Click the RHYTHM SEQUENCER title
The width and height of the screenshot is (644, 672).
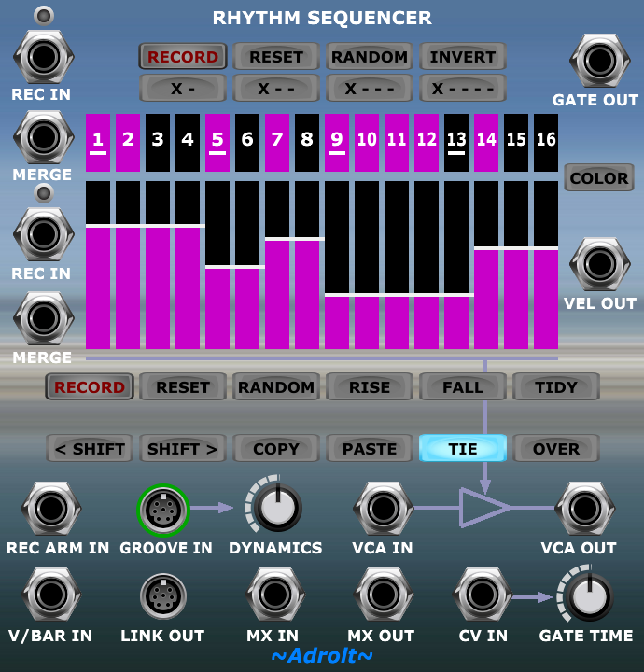pos(322,18)
